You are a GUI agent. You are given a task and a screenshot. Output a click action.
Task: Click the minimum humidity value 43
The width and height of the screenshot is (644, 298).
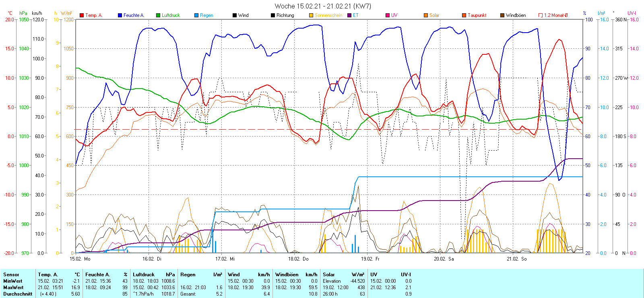coord(125,281)
